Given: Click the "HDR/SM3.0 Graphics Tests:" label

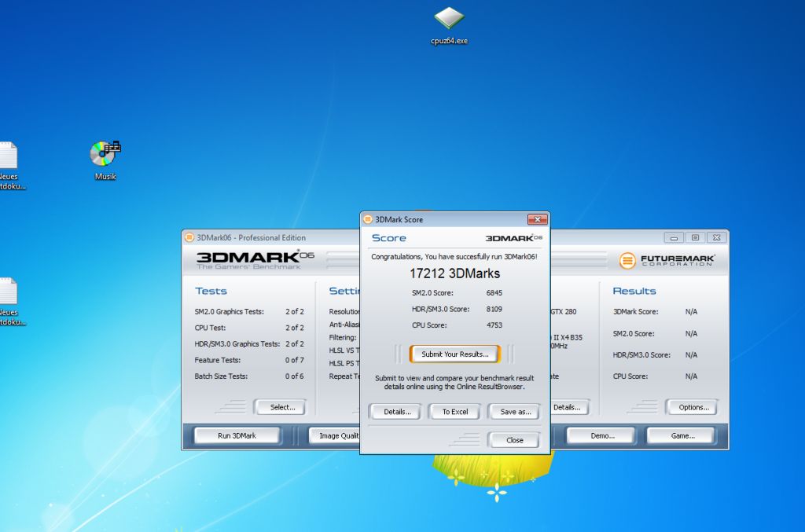Looking at the screenshot, I should coord(237,343).
